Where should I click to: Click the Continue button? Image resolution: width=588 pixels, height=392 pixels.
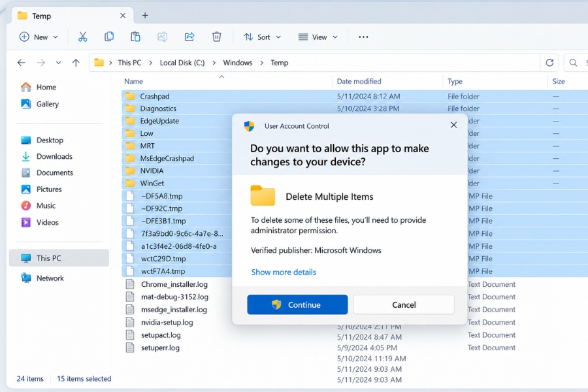tap(297, 304)
